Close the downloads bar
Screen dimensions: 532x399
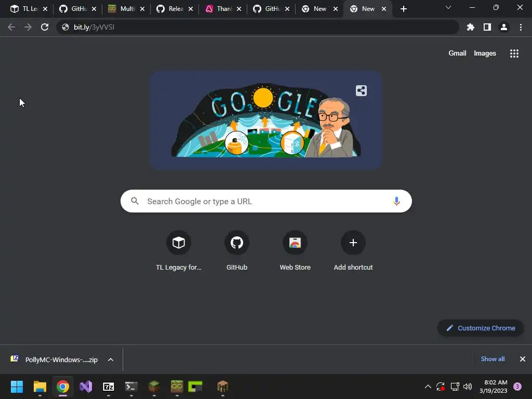(523, 359)
